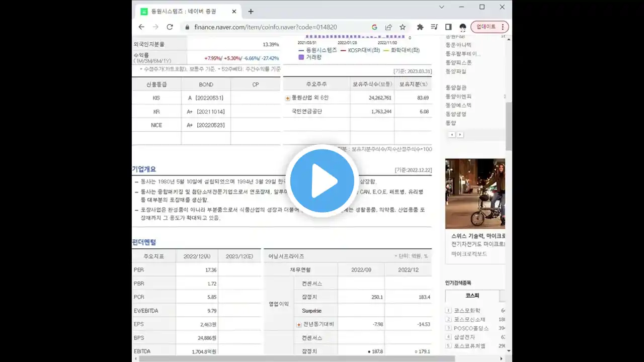Open the media control playlist icon

click(x=434, y=27)
